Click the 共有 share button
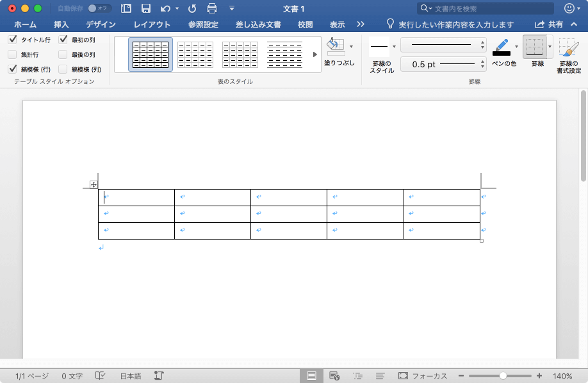The height and width of the screenshot is (383, 588). coord(549,24)
